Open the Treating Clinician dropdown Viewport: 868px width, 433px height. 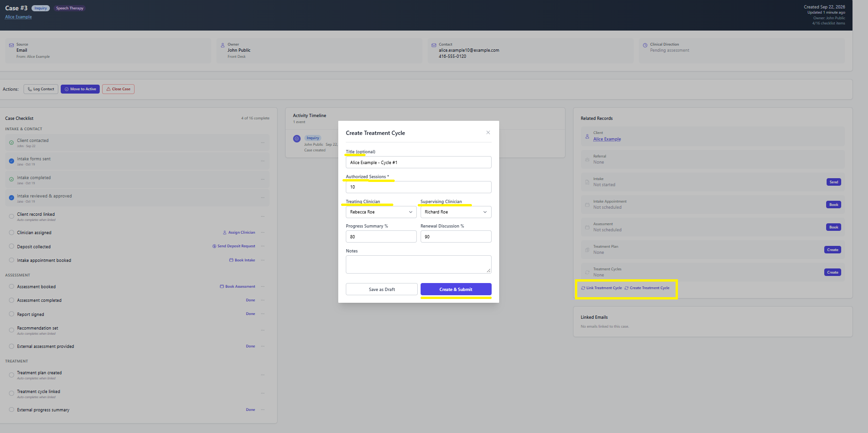click(381, 212)
